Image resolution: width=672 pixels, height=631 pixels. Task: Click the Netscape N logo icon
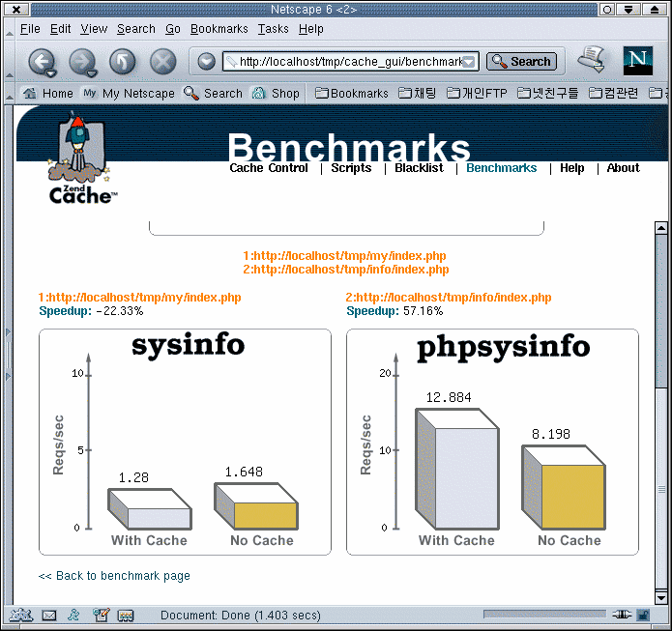coord(638,60)
